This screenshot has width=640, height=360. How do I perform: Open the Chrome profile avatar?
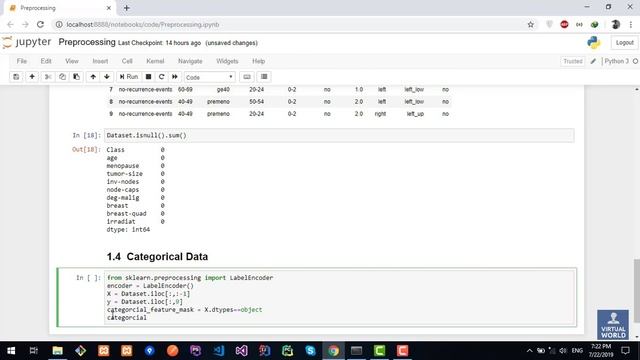coord(616,24)
